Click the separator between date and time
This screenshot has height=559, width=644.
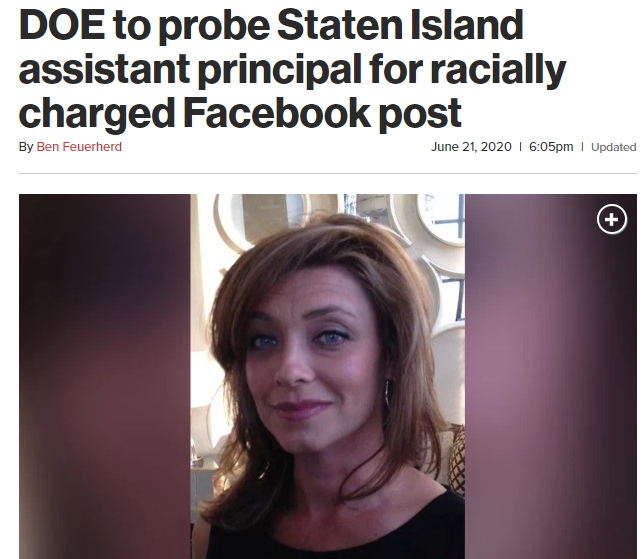[520, 147]
